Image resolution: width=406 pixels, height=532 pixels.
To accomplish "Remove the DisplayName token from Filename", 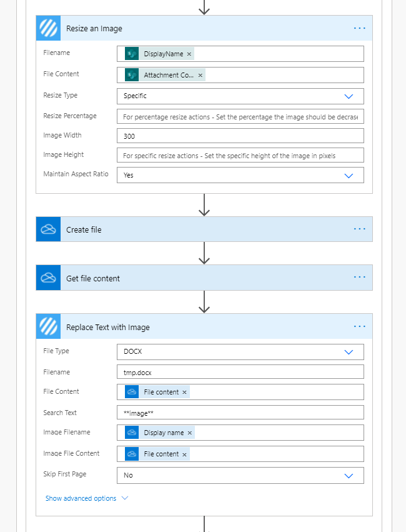I will coord(189,54).
